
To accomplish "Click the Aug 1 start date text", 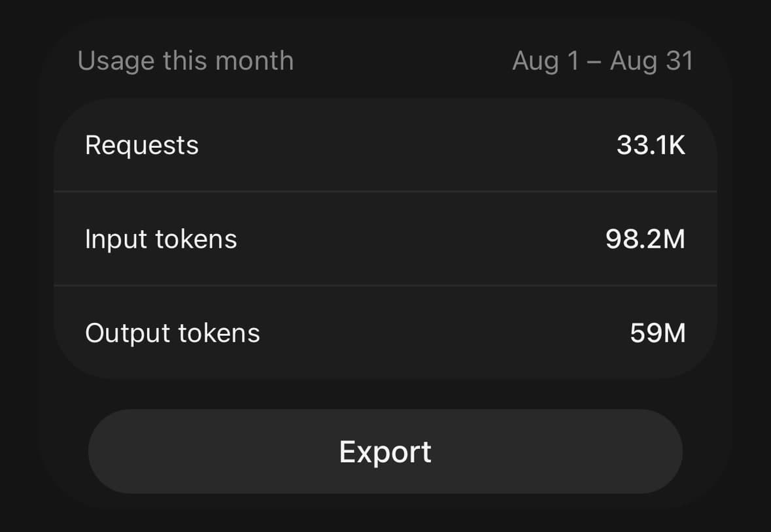I will 546,61.
